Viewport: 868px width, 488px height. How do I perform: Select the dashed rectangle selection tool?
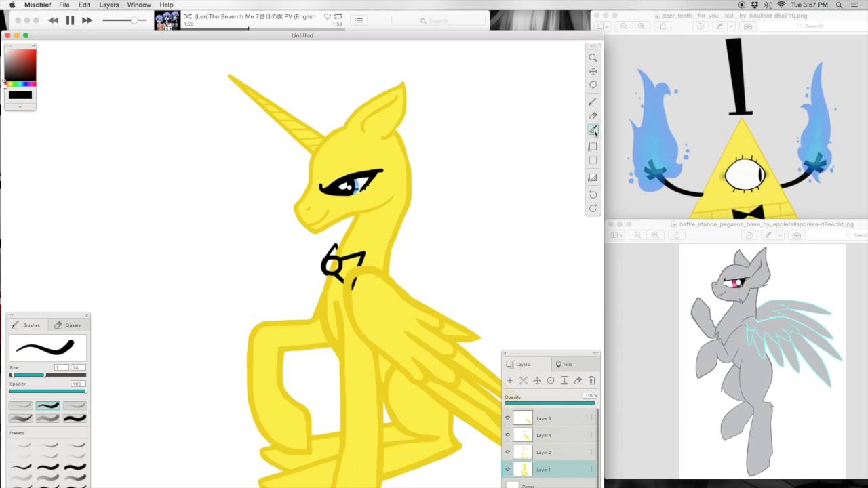(593, 161)
